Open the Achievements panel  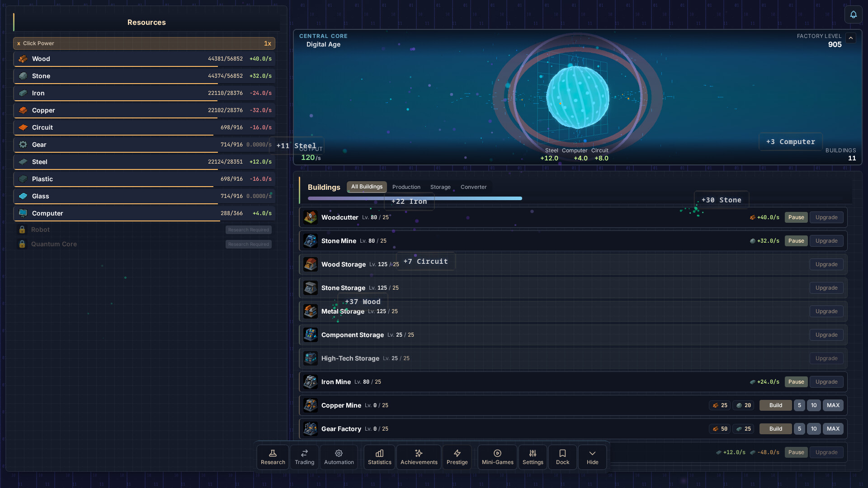coord(419,457)
